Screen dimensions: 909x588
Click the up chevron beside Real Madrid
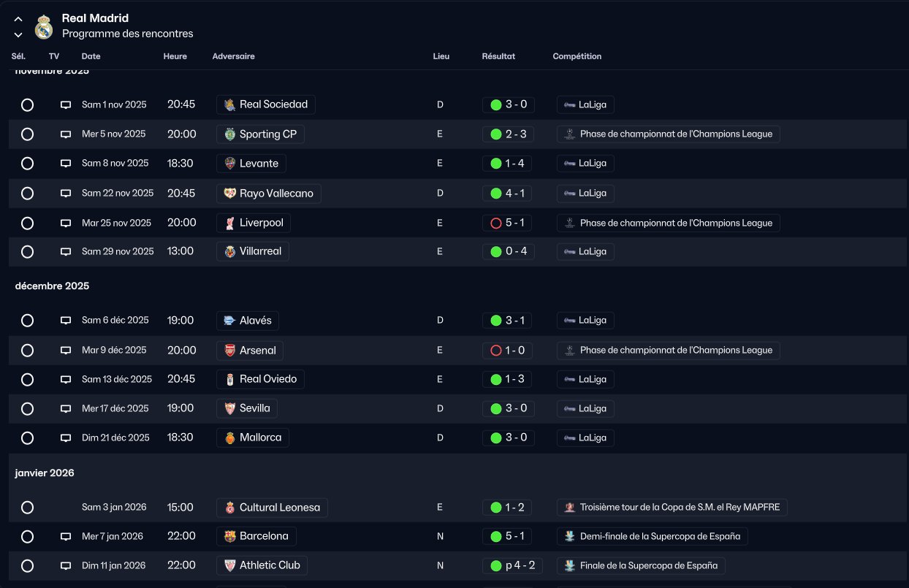point(18,19)
